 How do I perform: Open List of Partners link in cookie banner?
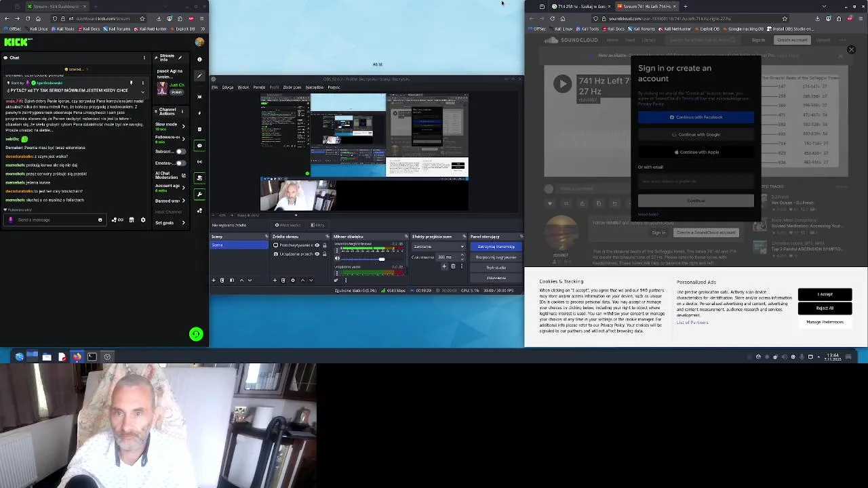(692, 323)
